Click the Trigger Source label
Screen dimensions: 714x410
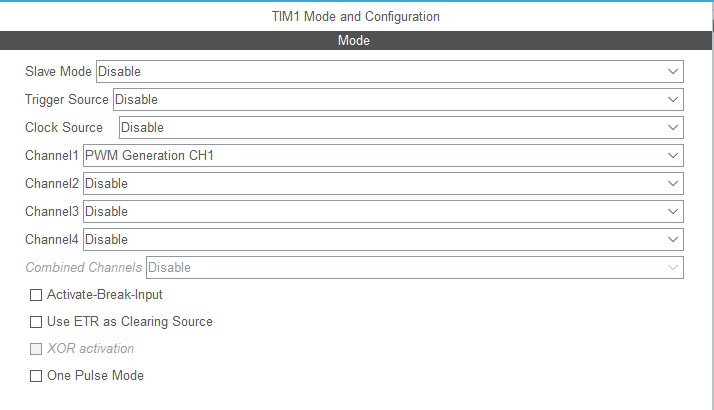[66, 99]
